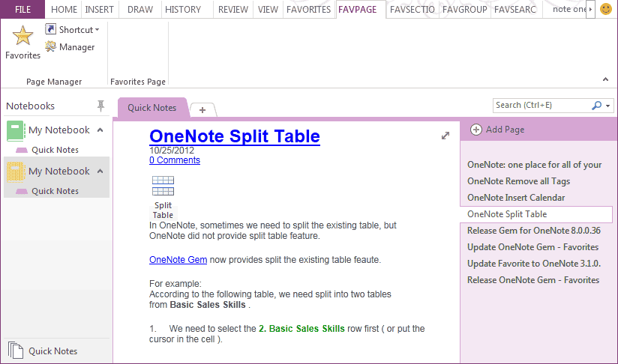Collapse the first My Notebook
This screenshot has width=618, height=364.
pyautogui.click(x=100, y=130)
